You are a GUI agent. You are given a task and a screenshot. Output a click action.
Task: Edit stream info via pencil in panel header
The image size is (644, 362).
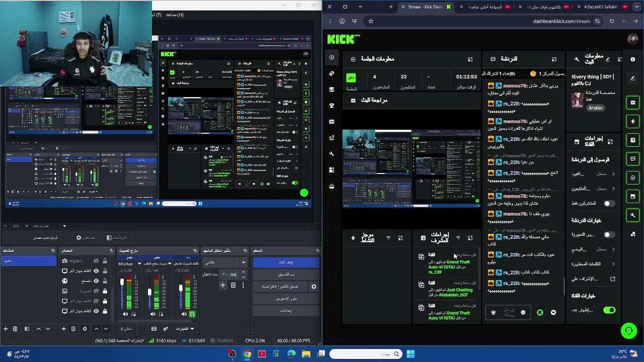(608, 59)
